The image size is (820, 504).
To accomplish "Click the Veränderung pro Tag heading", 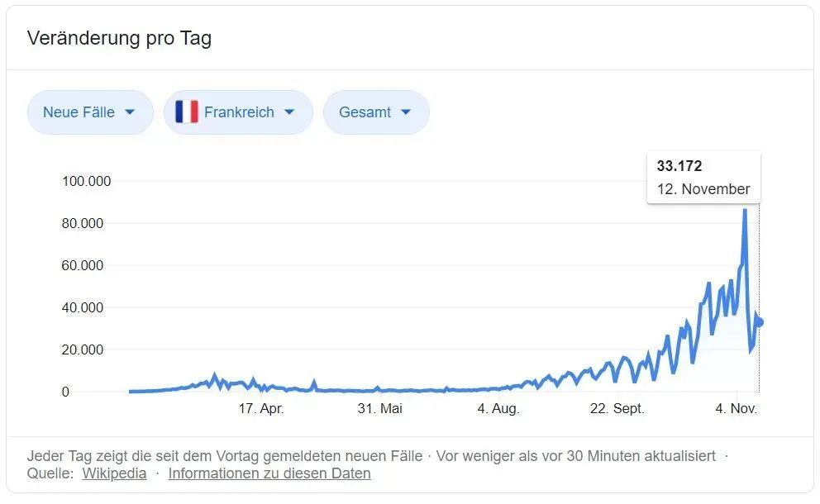I will coord(119,38).
